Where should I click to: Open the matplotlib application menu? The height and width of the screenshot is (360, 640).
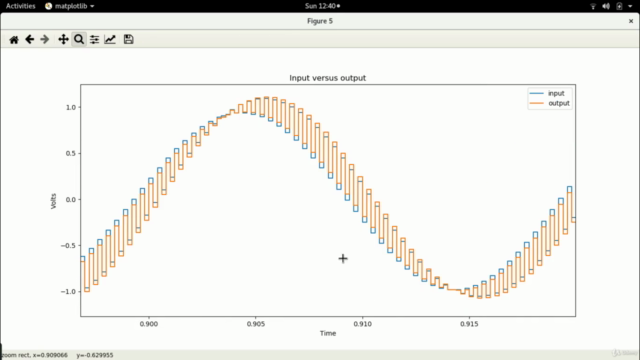coord(69,6)
